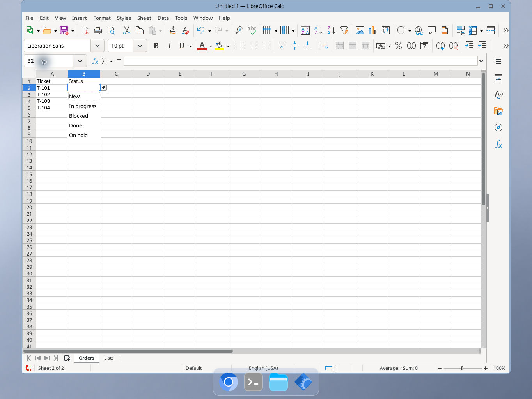Toggle Underline formatting
Image resolution: width=532 pixels, height=399 pixels.
tap(182, 46)
